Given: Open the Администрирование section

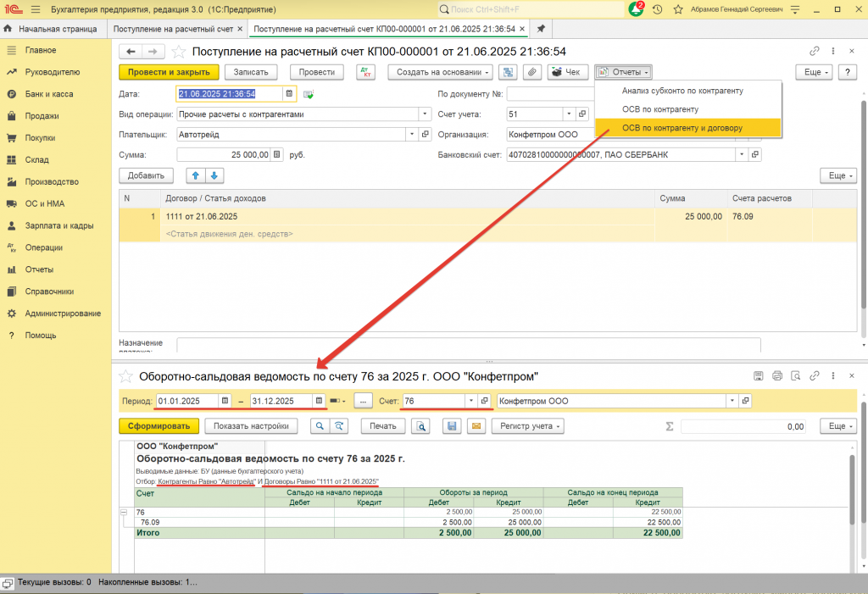Looking at the screenshot, I should point(63,314).
